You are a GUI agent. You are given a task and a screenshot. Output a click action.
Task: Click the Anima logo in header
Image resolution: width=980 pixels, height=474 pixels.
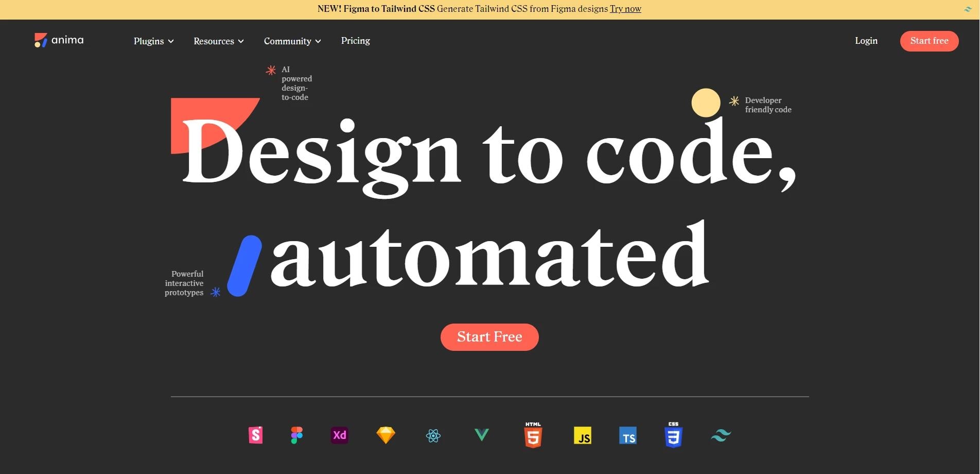tap(59, 40)
